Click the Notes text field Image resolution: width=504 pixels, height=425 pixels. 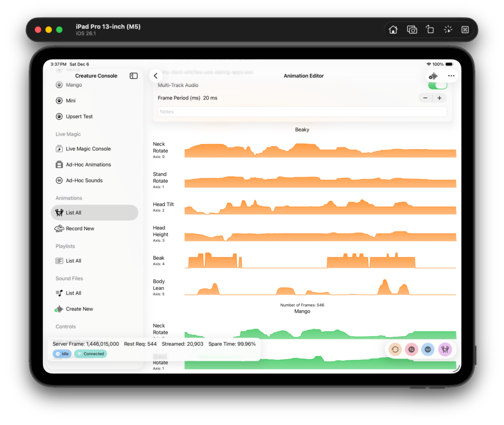coord(302,112)
